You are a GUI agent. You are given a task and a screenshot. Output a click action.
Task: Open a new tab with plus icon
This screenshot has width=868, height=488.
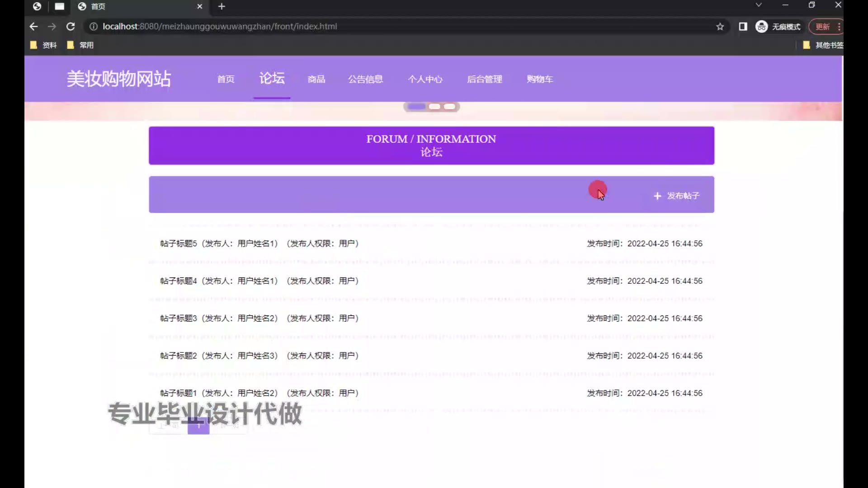point(222,6)
